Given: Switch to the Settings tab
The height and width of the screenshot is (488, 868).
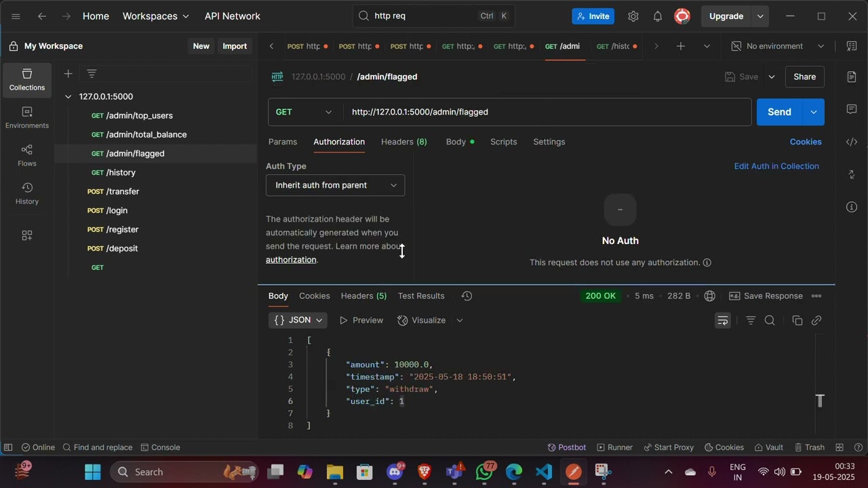Looking at the screenshot, I should [549, 142].
